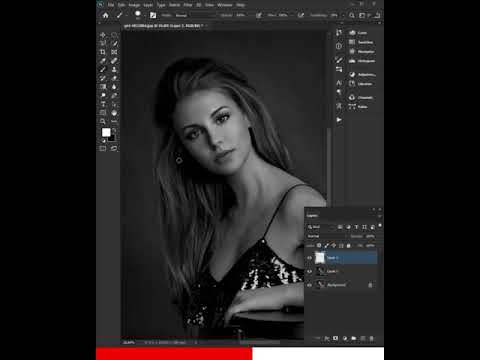This screenshot has width=480, height=360.
Task: Open the Actions panel play icon
Action: click(339, 120)
